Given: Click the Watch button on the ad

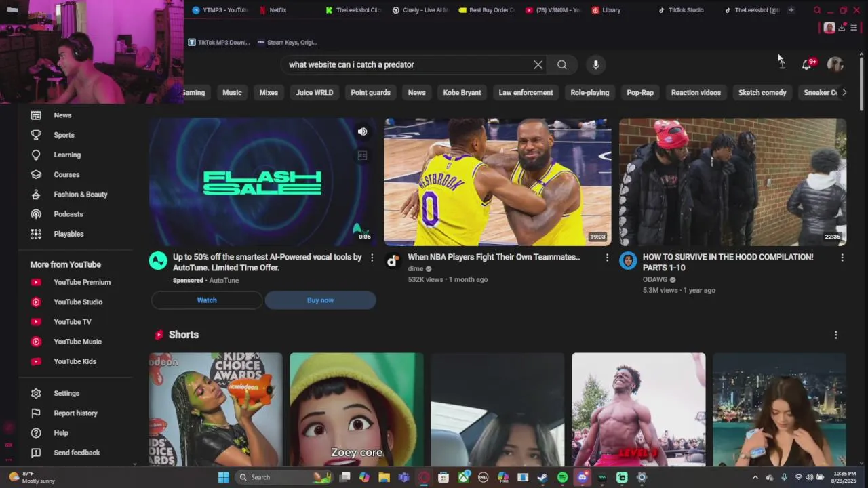Looking at the screenshot, I should (207, 300).
